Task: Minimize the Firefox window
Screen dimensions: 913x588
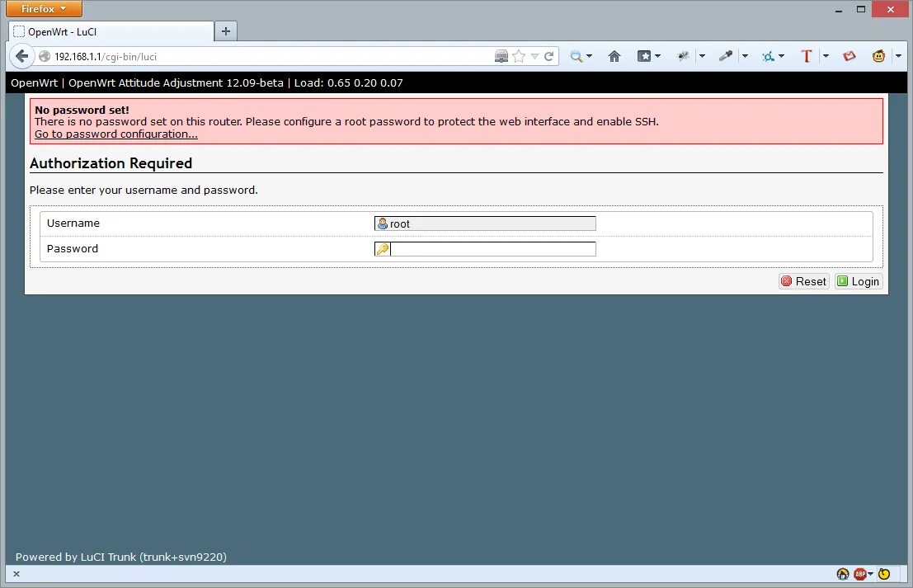Action: (x=839, y=9)
